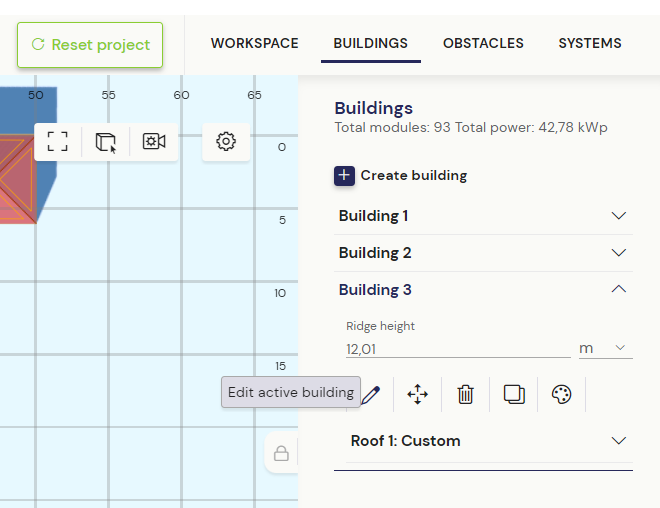Select the move building arrows icon
660x508 pixels.
(x=418, y=394)
